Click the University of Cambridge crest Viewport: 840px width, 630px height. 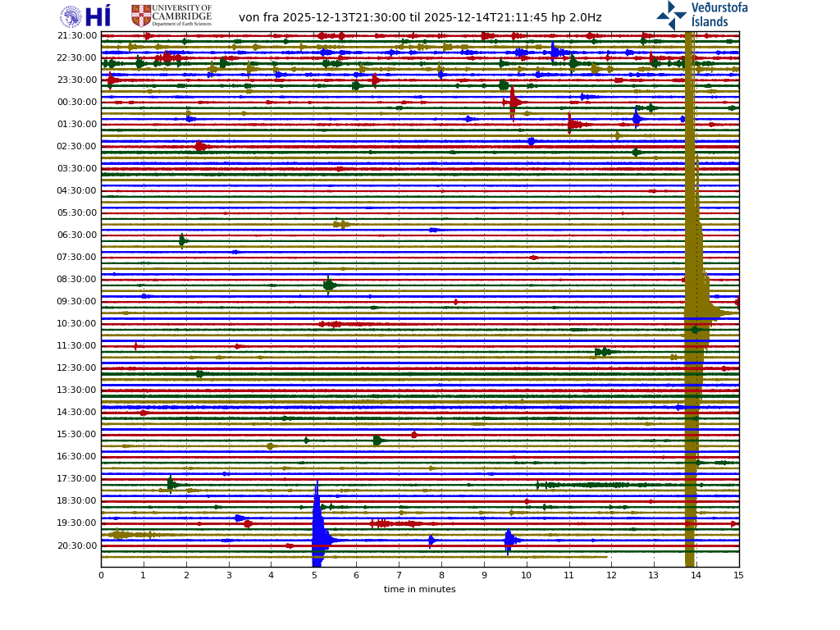141,16
